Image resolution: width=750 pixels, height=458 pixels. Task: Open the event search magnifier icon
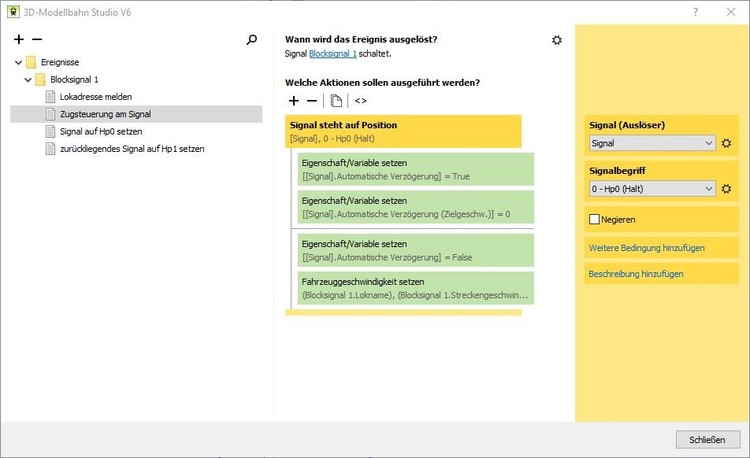coord(252,40)
